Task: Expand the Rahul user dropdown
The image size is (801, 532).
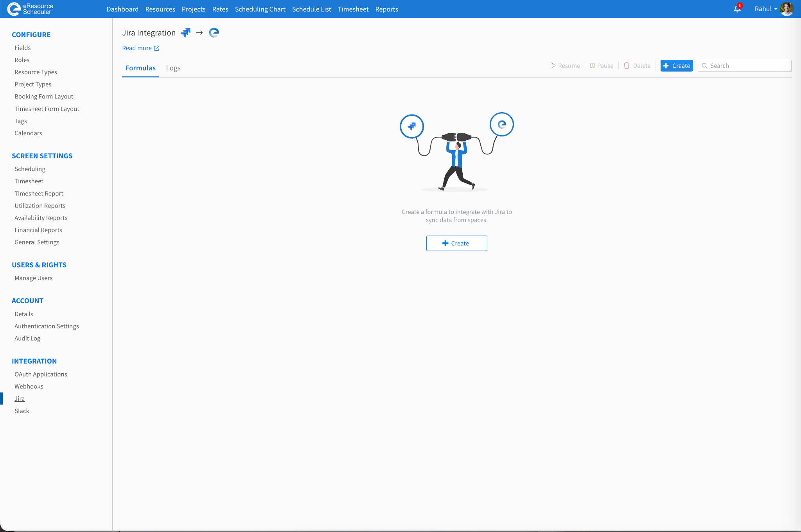Action: tap(766, 9)
